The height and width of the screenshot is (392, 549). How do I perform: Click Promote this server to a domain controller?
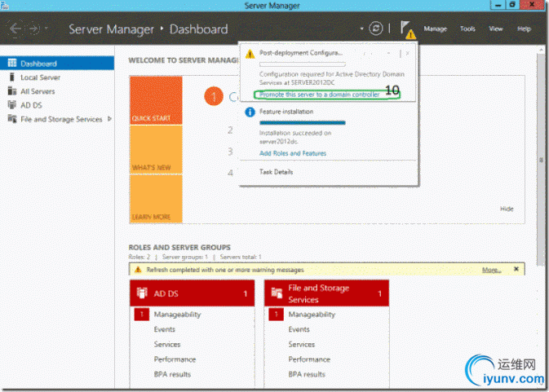point(319,95)
